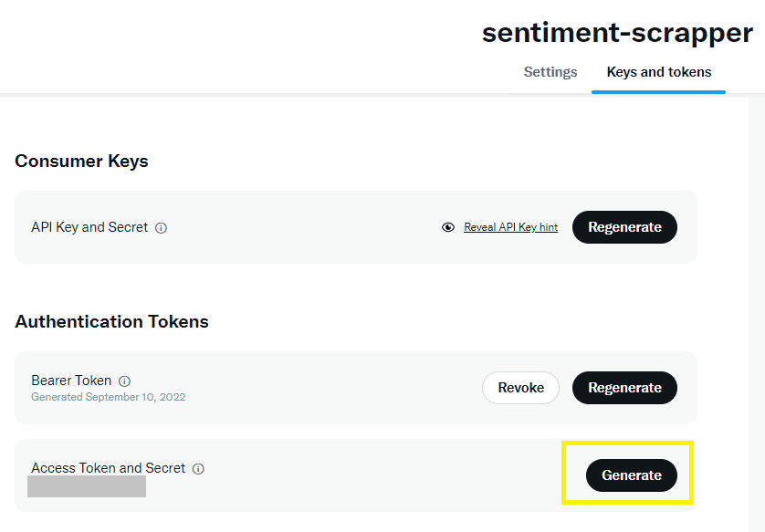Regenerate the Bearer Token
The image size is (765, 532).
pos(624,388)
